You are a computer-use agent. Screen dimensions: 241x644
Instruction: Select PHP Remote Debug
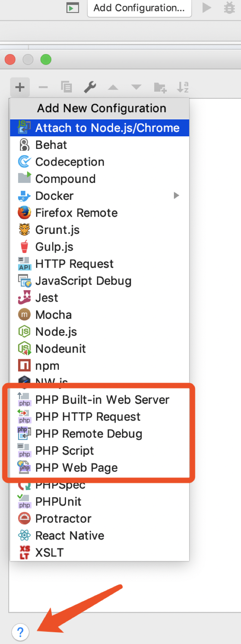(x=100, y=434)
